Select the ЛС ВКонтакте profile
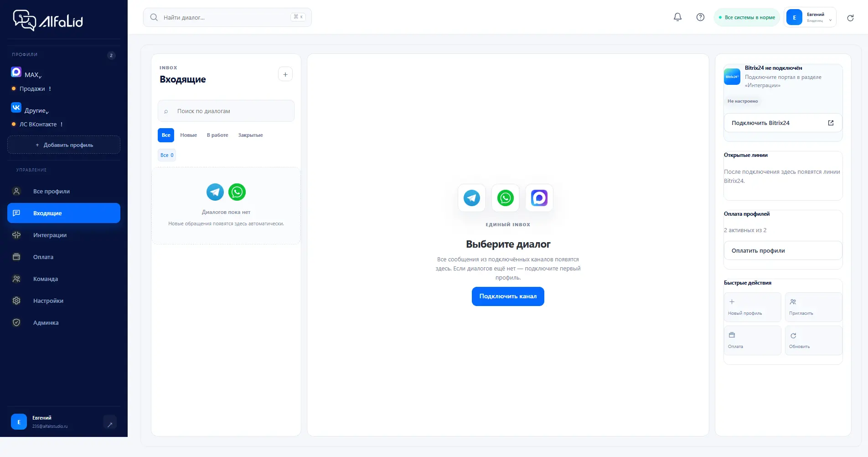Image resolution: width=868 pixels, height=457 pixels. point(38,124)
